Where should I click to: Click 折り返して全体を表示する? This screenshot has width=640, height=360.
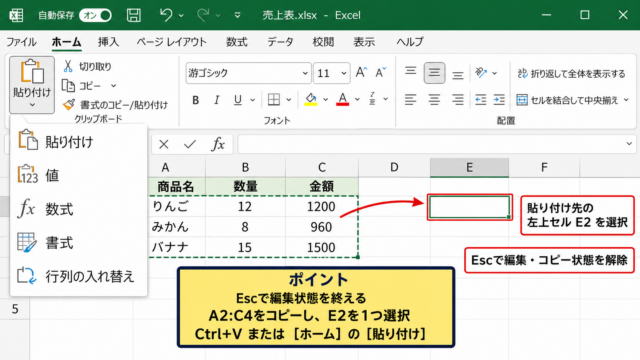(571, 74)
